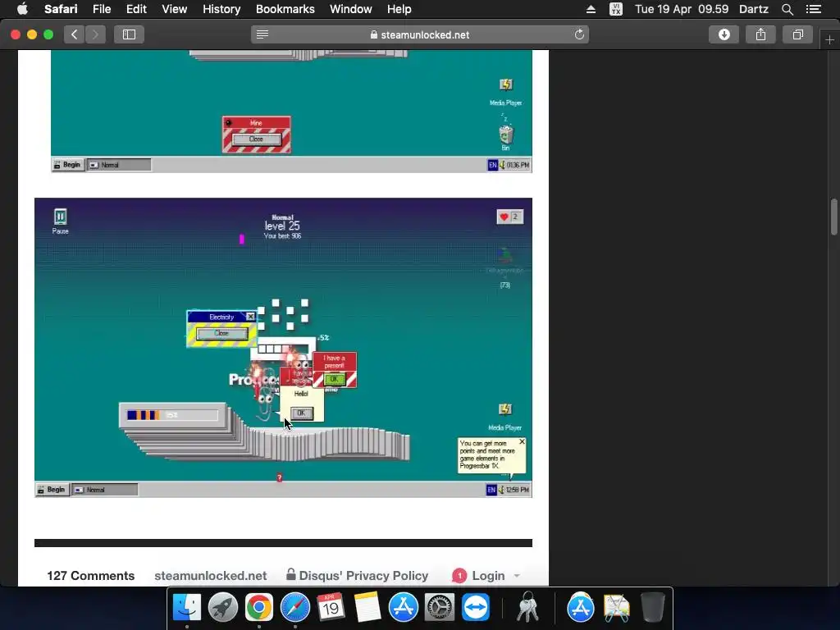Open Notes app in the Dock
Image resolution: width=840 pixels, height=630 pixels.
click(367, 608)
